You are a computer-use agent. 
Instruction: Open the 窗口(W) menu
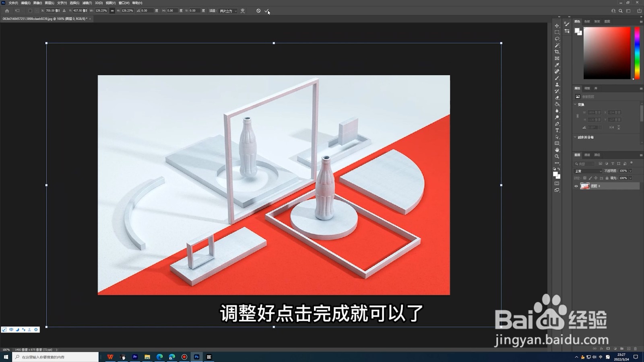124,3
